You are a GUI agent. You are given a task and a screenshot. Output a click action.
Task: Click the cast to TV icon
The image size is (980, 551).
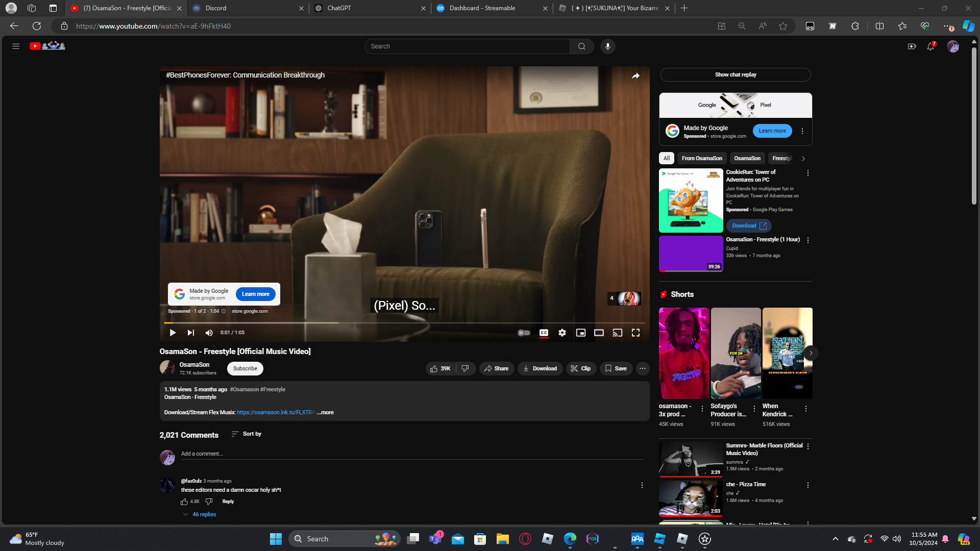(x=617, y=333)
